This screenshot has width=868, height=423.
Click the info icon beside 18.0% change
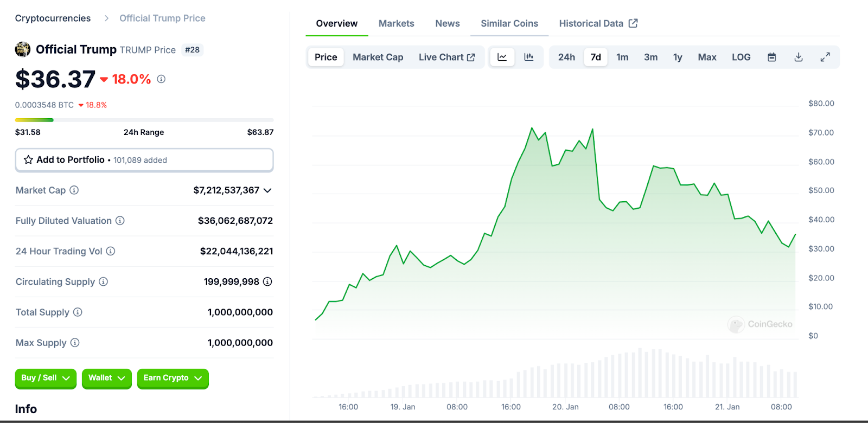(161, 79)
